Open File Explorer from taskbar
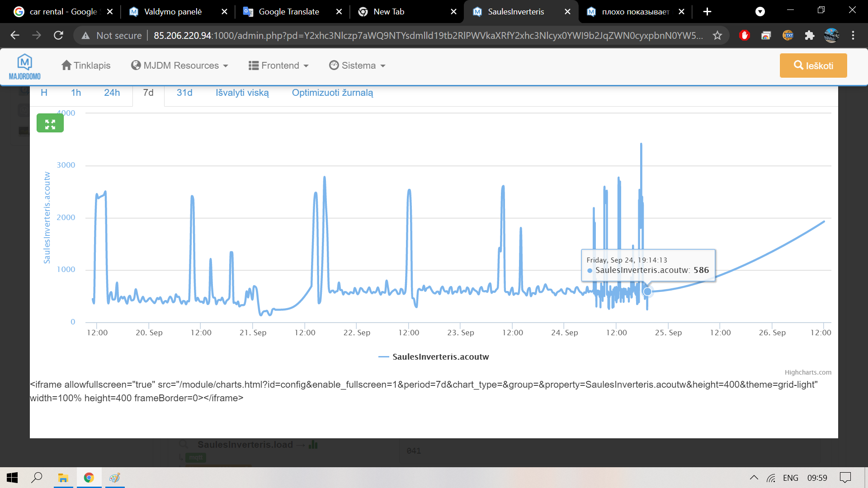Image resolution: width=868 pixels, height=488 pixels. coord(63,478)
